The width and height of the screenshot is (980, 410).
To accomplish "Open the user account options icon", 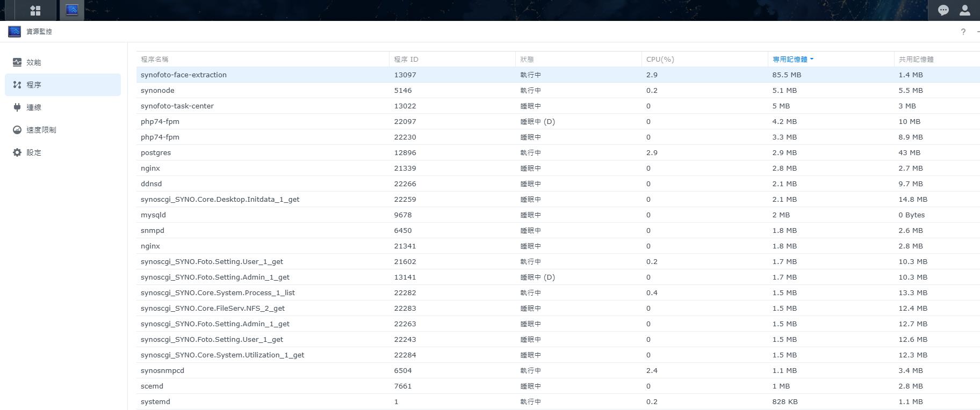I will tap(965, 10).
